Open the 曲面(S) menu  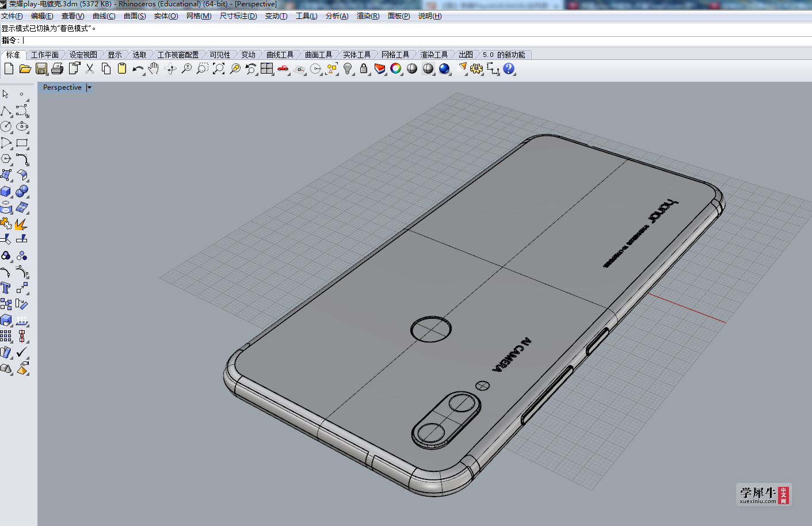pos(135,16)
